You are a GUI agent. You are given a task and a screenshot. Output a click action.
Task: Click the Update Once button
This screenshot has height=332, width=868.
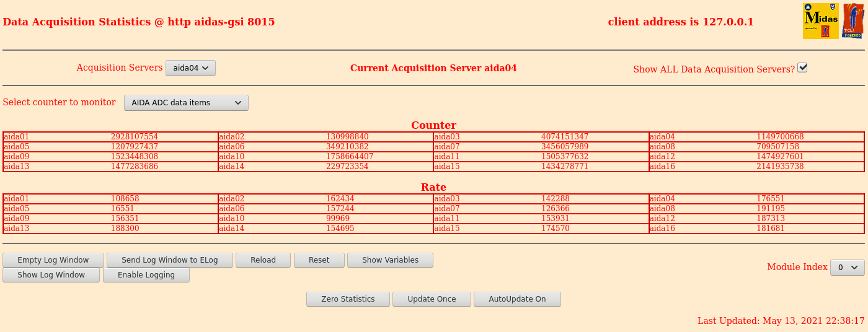pyautogui.click(x=432, y=299)
